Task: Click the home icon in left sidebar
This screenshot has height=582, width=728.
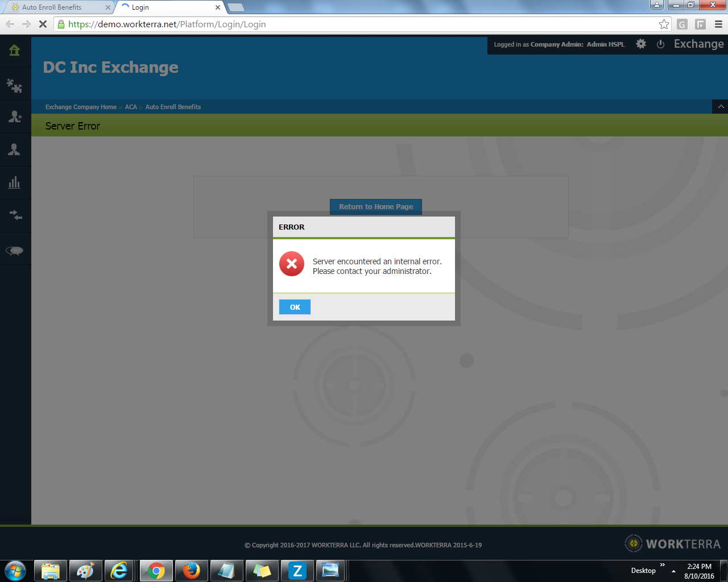Action: click(x=15, y=51)
